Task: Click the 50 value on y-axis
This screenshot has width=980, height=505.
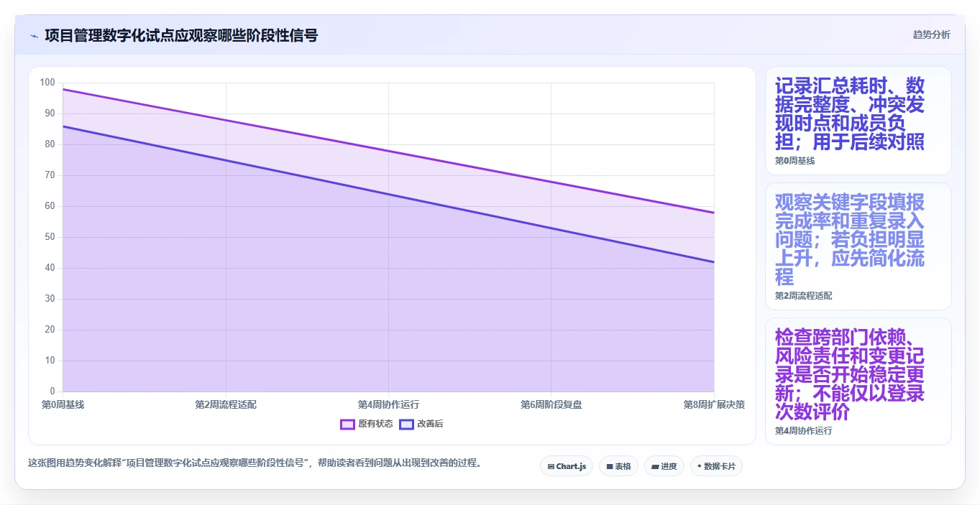Action: click(x=50, y=237)
